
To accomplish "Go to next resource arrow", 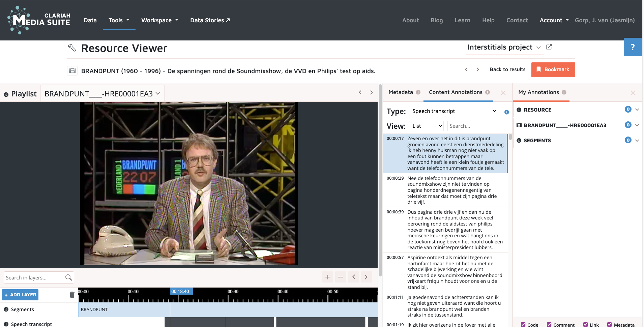I will (478, 69).
